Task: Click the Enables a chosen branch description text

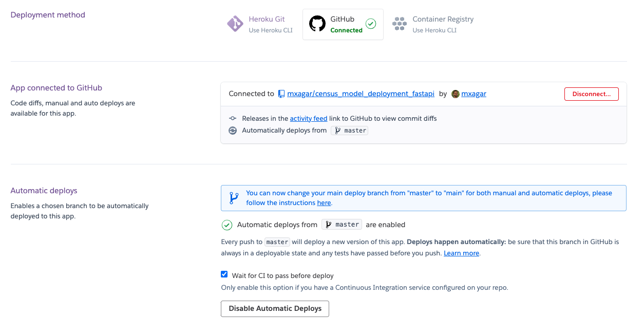Action: [80, 211]
